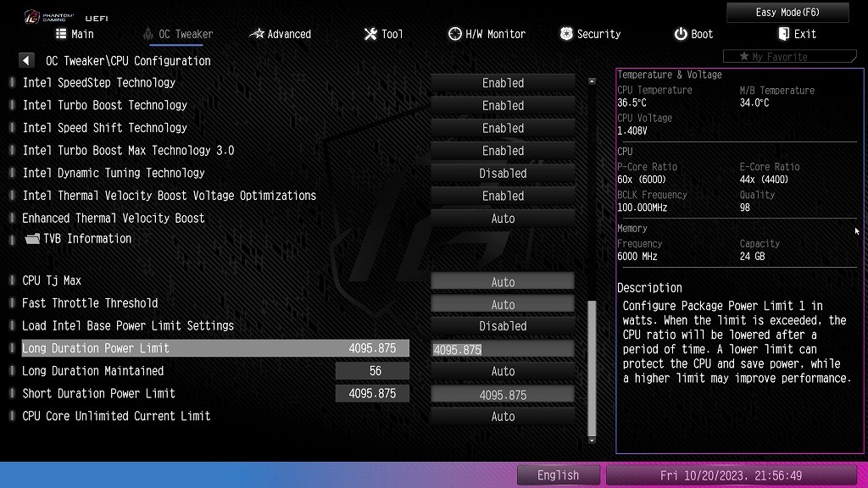The height and width of the screenshot is (488, 868).
Task: Open the Advanced tab
Action: tap(280, 34)
